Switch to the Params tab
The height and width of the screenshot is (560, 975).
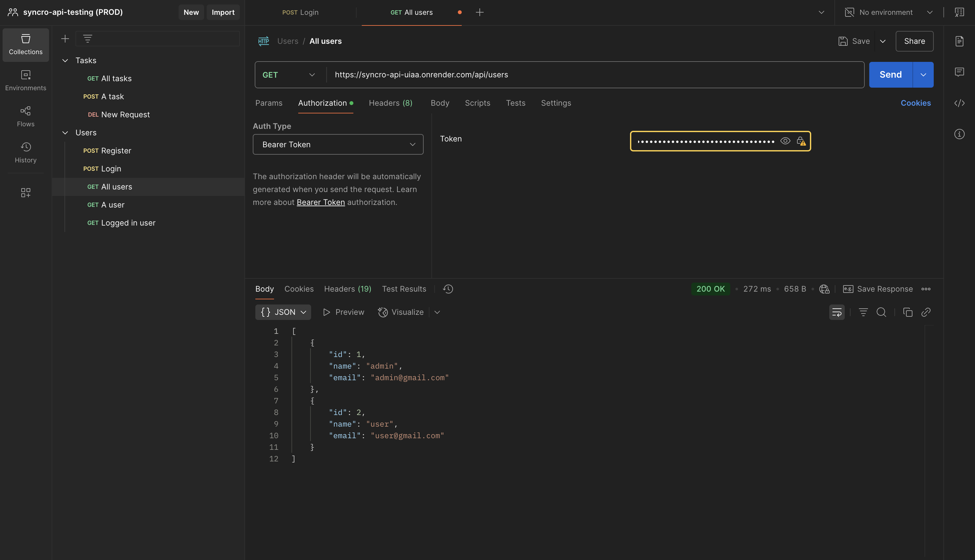coord(269,103)
